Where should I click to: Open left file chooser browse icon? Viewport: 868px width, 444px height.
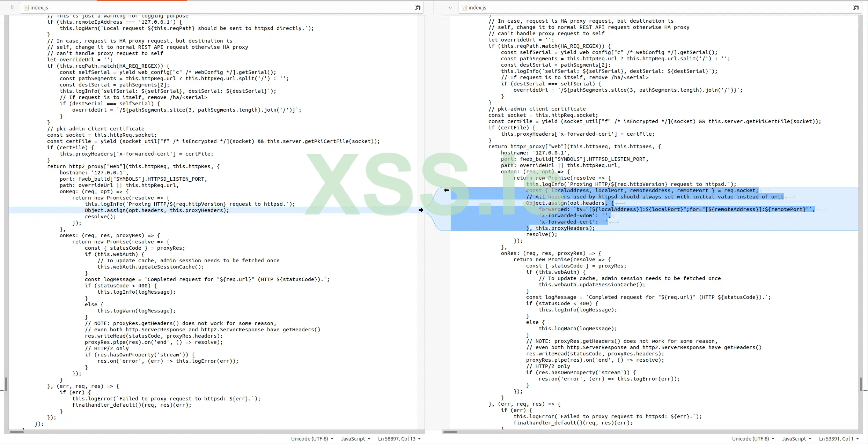(417, 7)
